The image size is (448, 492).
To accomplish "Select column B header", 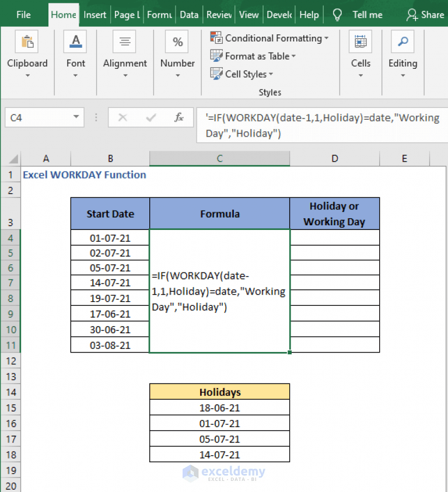I will click(x=110, y=159).
